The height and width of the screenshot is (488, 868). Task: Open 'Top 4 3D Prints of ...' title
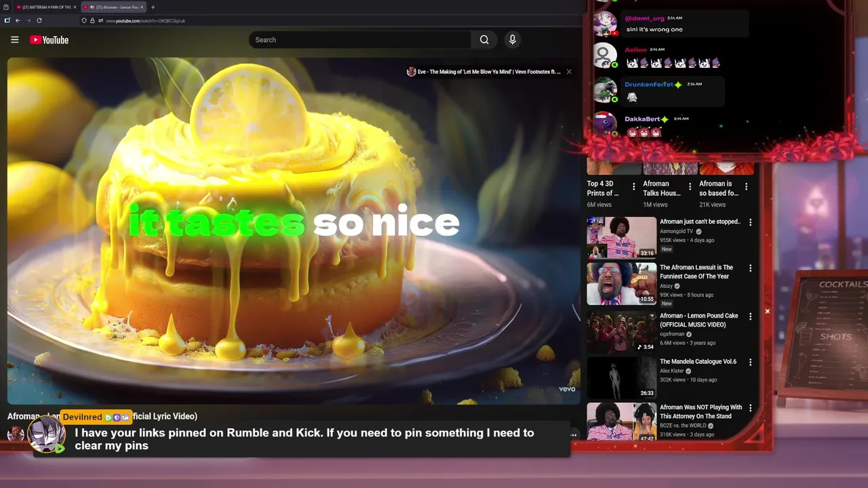click(603, 188)
